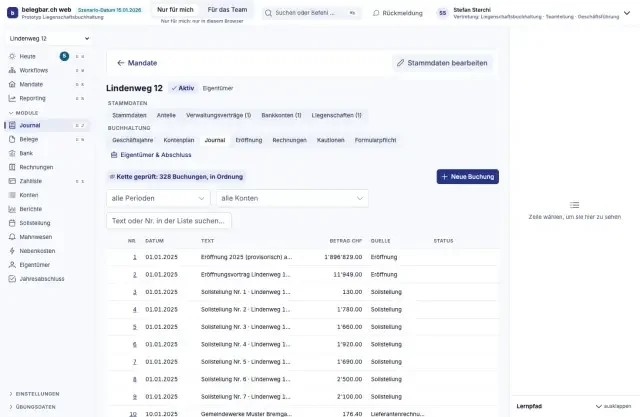The height and width of the screenshot is (417, 640).
Task: Open booking number 1 link
Action: click(x=135, y=257)
